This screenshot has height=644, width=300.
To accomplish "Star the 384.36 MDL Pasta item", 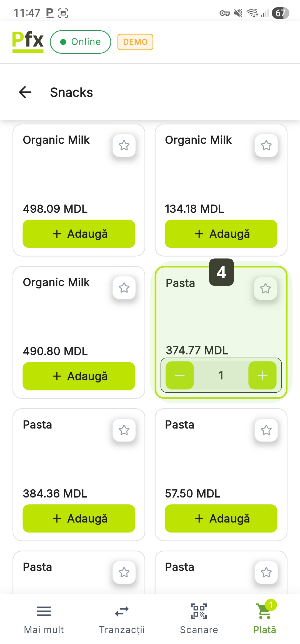I will coord(124,430).
